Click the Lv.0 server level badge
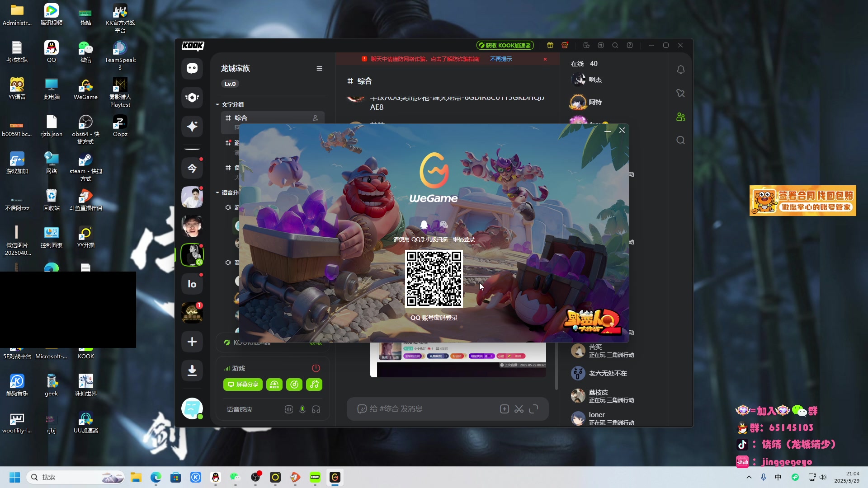868x488 pixels. coord(230,84)
